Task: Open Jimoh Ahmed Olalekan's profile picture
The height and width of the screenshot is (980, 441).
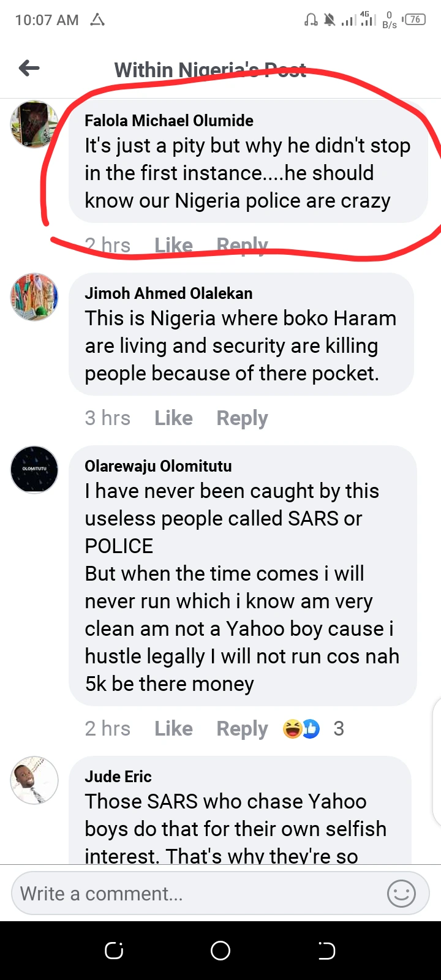Action: (x=34, y=297)
